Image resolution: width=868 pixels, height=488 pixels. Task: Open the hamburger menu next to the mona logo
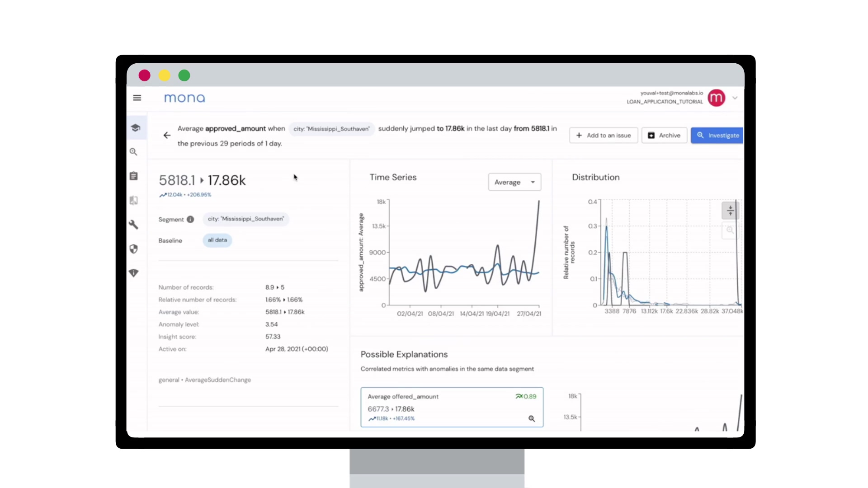(137, 98)
